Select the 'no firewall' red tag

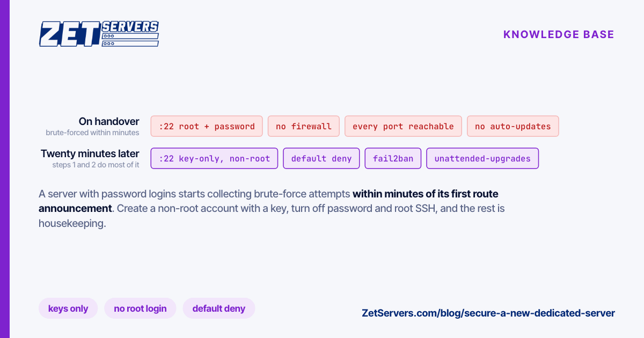click(304, 126)
